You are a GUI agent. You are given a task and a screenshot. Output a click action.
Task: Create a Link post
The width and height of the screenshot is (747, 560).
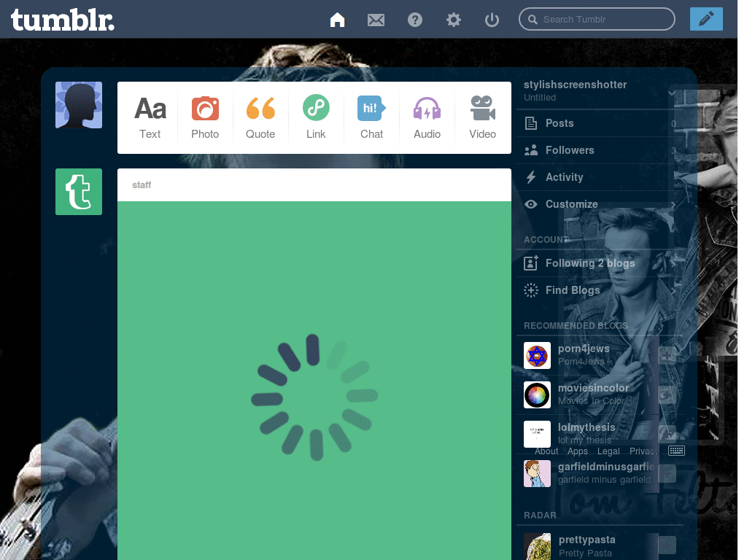coord(316,117)
